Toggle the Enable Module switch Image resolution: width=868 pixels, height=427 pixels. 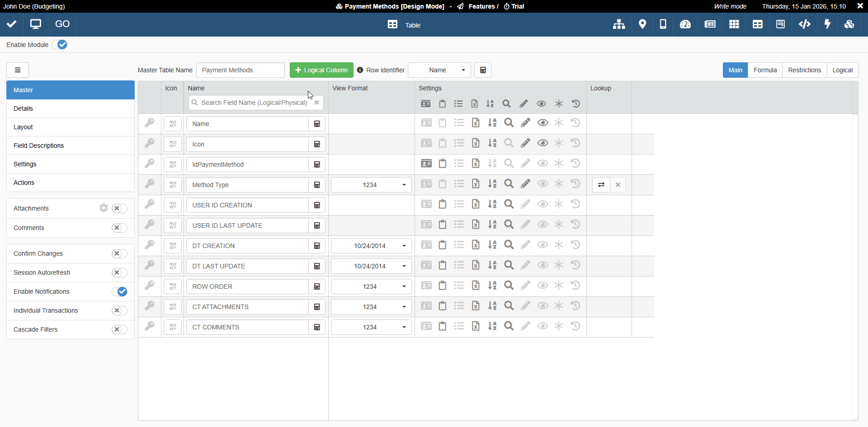(60, 45)
